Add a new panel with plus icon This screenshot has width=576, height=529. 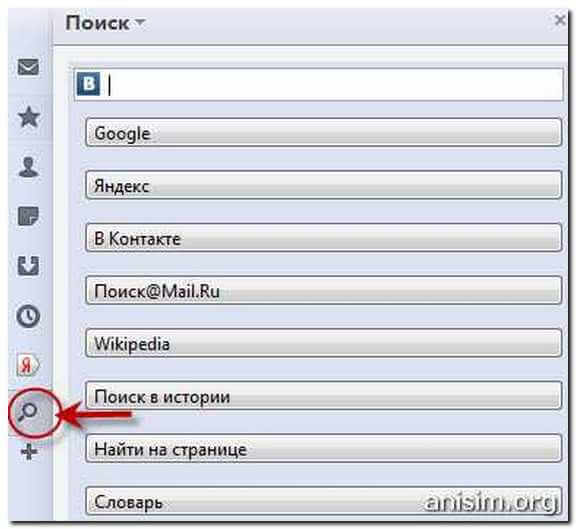point(29,451)
